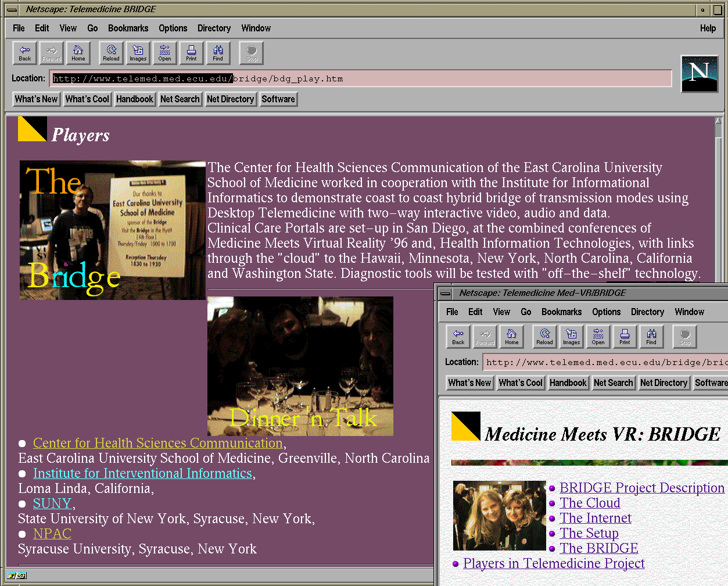728x586 pixels.
Task: Click Stop button in Med-VR/BRIDGE window
Action: click(x=685, y=337)
